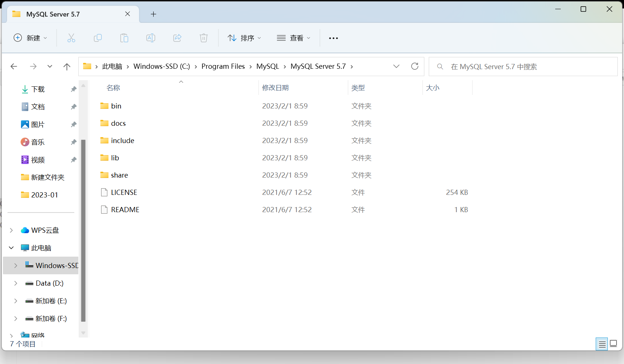Open recent locations dropdown chevron
Image resolution: width=624 pixels, height=364 pixels.
50,67
